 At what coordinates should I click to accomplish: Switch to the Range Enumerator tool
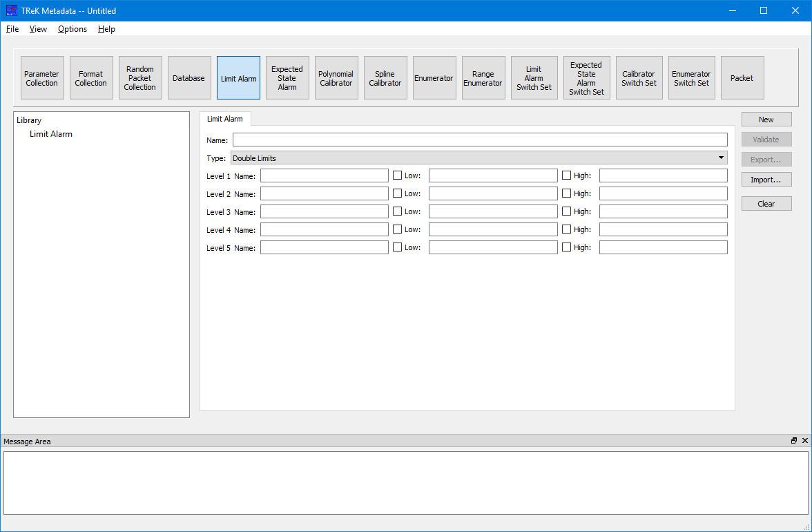coord(483,78)
